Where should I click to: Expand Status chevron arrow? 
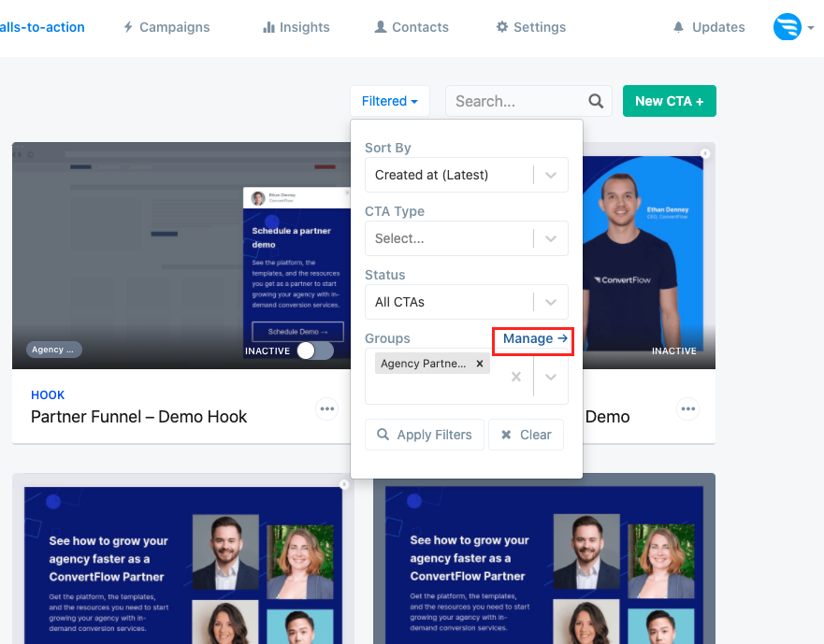551,302
